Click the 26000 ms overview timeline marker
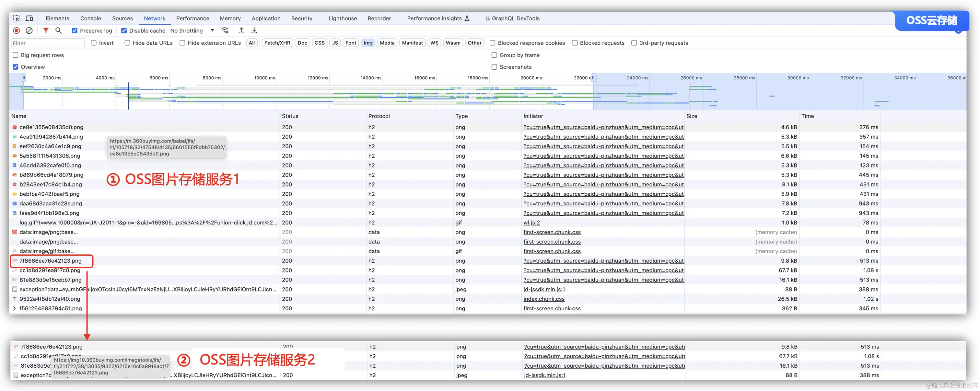 (691, 78)
